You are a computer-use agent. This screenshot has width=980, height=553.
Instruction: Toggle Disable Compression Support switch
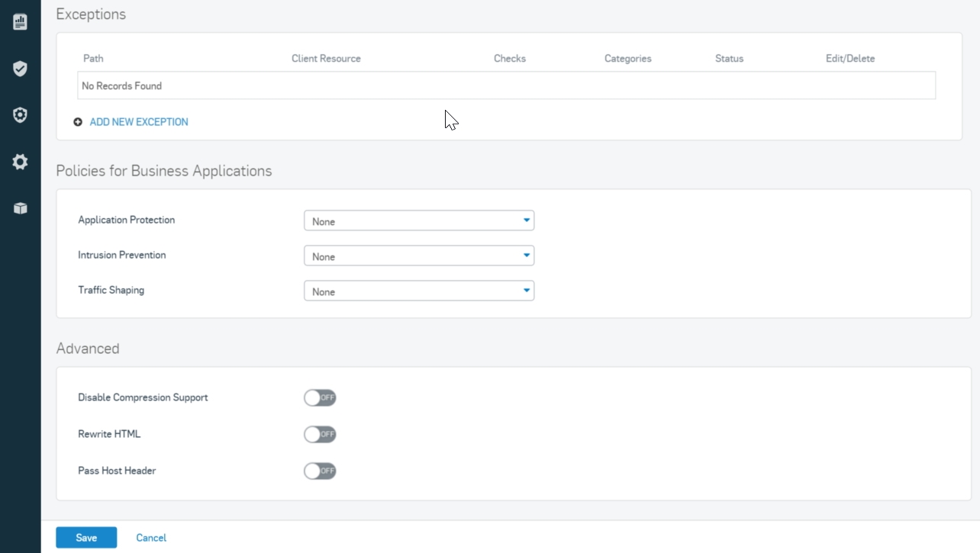pos(320,397)
